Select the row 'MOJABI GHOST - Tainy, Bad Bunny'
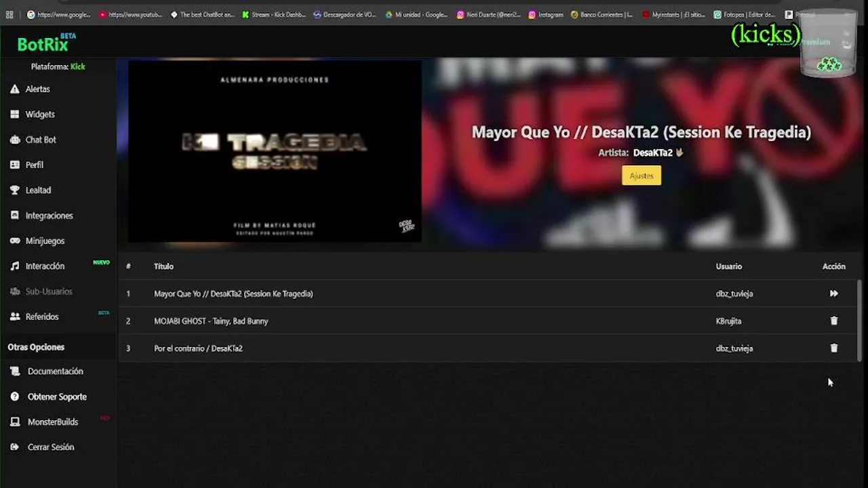Viewport: 868px width, 488px height. [488, 321]
